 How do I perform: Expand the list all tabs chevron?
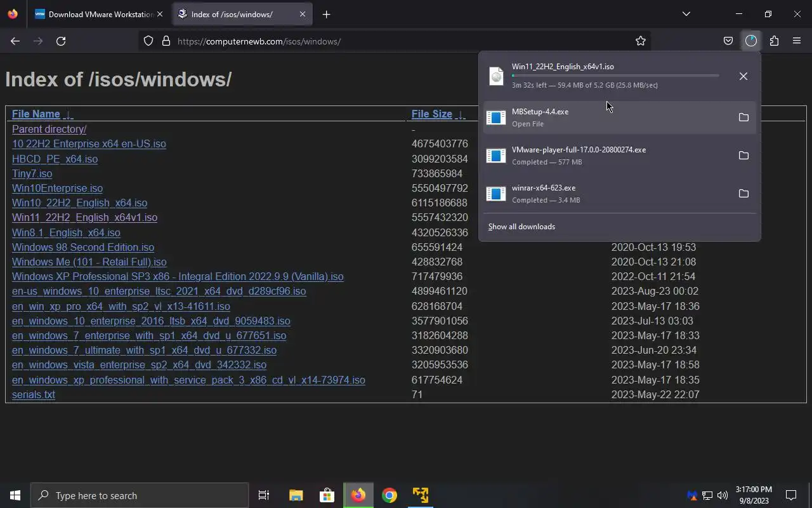point(686,14)
